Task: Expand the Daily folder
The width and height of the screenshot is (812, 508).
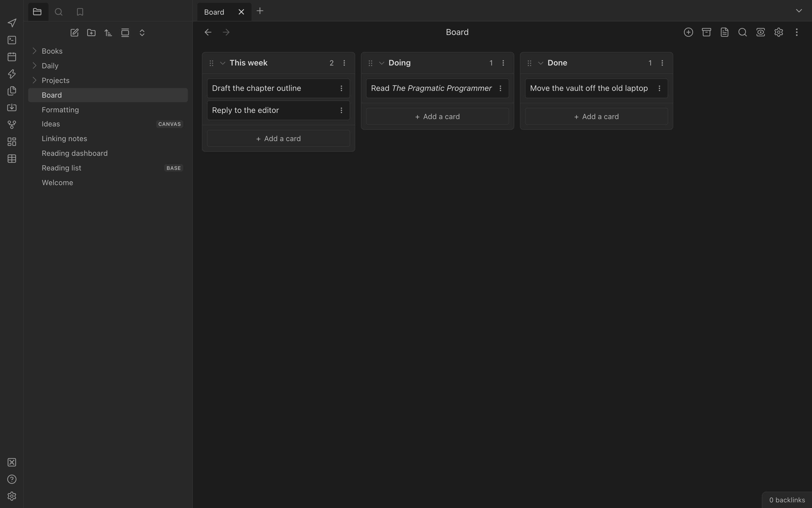Action: point(34,65)
